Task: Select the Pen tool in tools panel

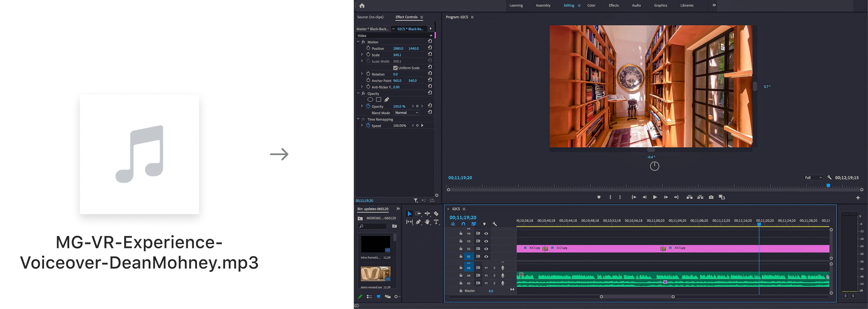Action: coord(418,222)
